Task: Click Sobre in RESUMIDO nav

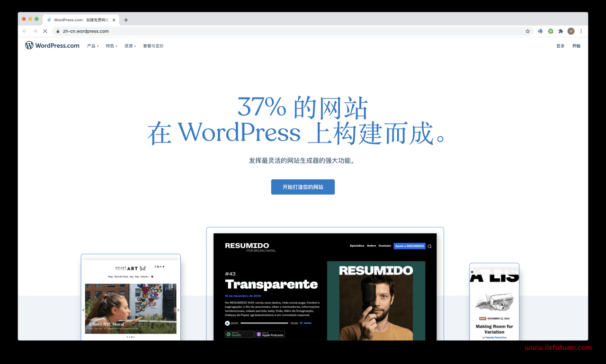Action: pos(371,246)
